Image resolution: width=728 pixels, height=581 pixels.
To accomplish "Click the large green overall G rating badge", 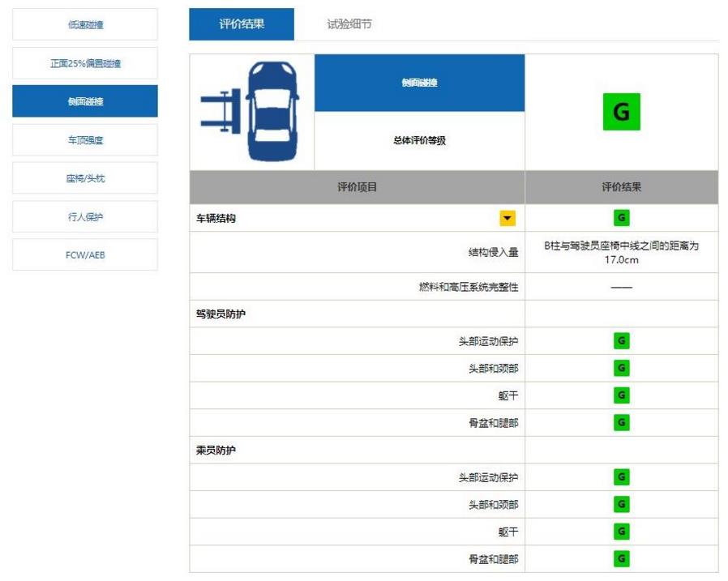I will point(621,112).
